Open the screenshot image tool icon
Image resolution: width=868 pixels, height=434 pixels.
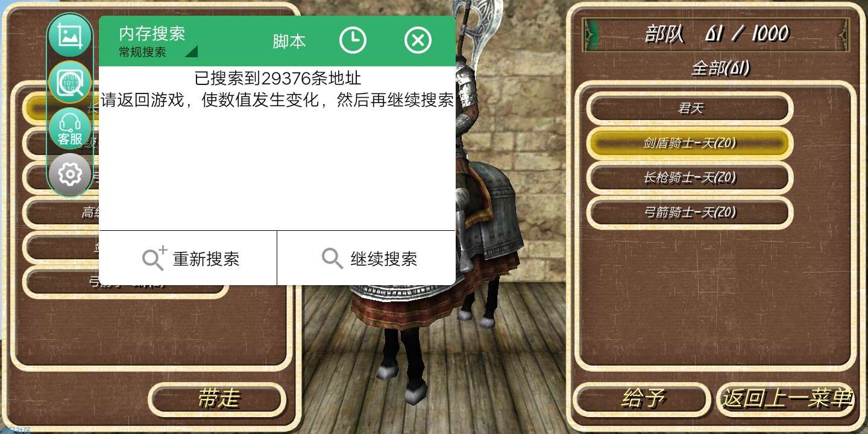point(70,36)
